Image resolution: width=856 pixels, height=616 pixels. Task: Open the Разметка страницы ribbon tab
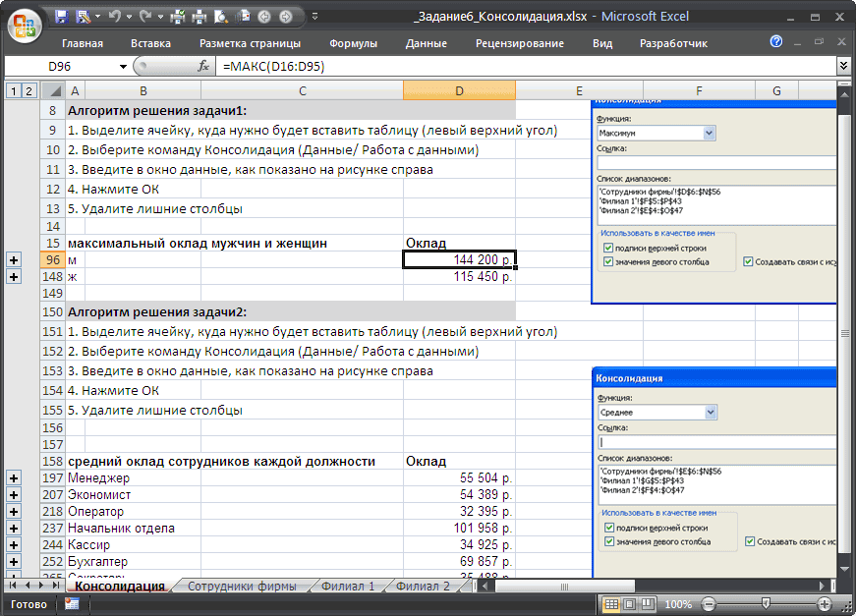tap(250, 43)
